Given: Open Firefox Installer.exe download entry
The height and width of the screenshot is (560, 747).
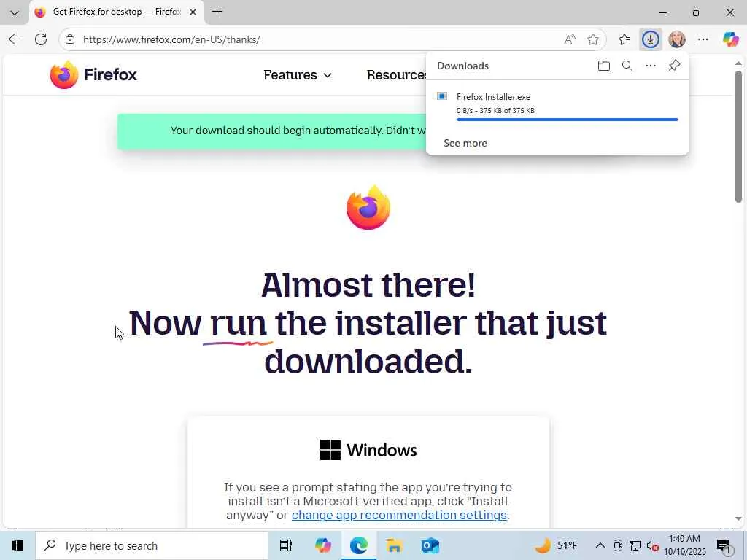Looking at the screenshot, I should pos(557,106).
